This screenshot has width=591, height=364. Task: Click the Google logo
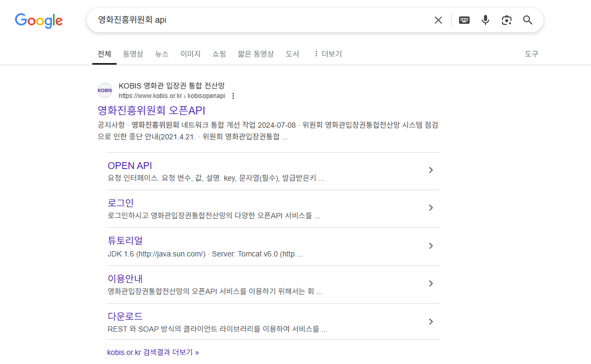[39, 21]
